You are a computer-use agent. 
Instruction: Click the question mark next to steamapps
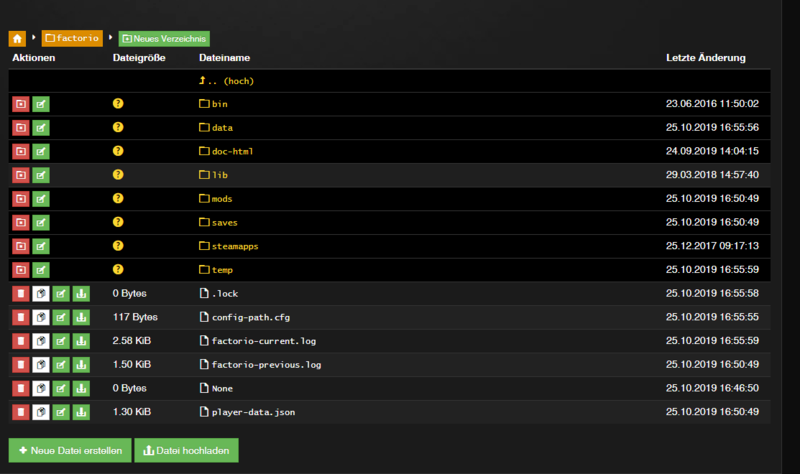(x=118, y=246)
